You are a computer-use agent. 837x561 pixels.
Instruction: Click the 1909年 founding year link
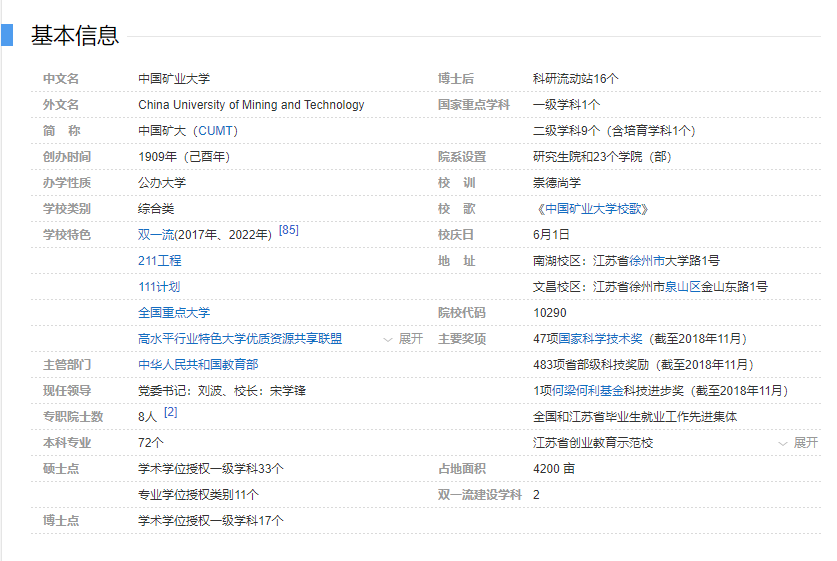156,157
